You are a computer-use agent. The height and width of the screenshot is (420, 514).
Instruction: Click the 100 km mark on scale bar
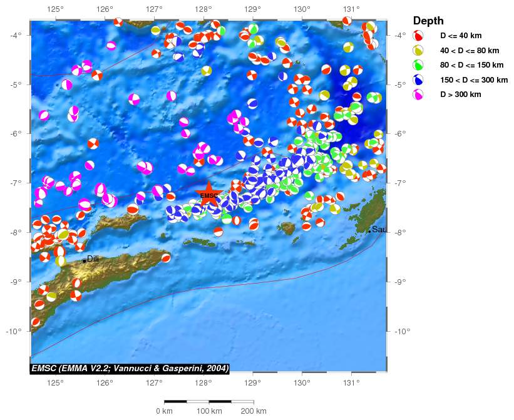point(208,411)
